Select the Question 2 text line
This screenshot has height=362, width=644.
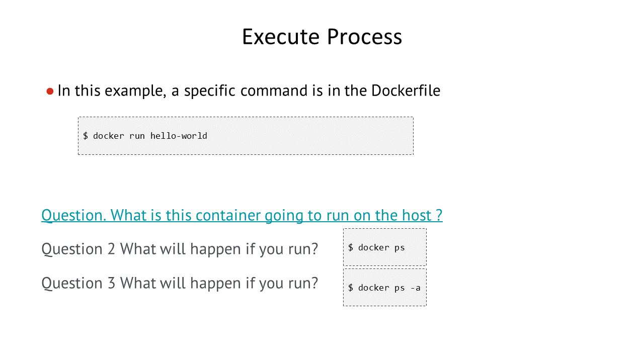(x=180, y=249)
